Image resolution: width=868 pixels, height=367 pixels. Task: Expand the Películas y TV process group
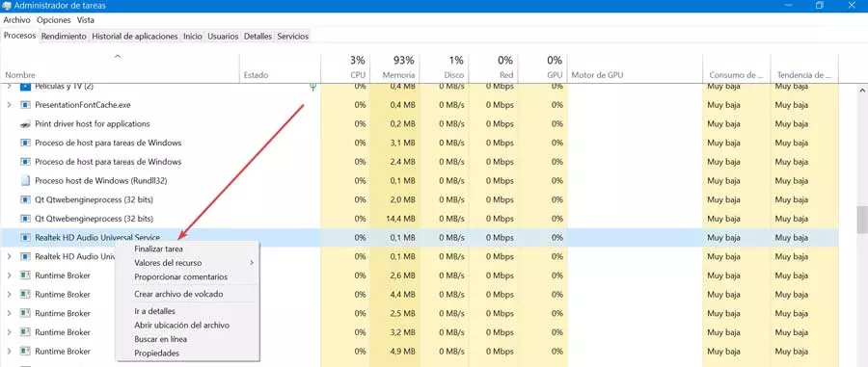9,87
